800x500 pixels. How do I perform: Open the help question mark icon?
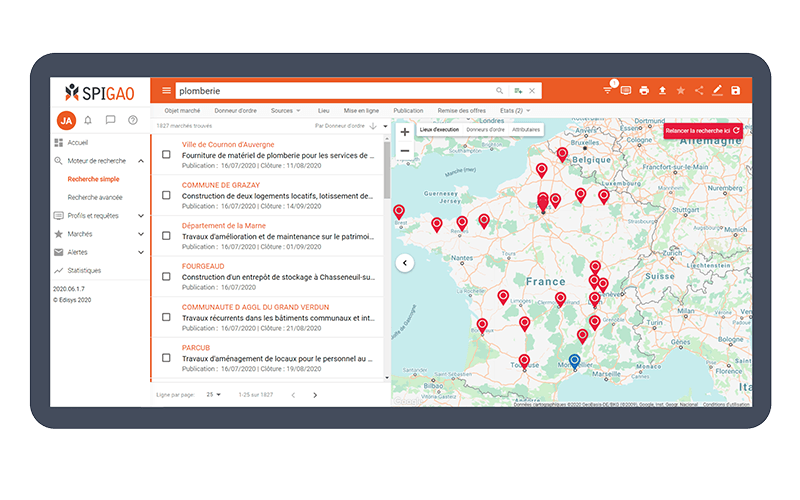(132, 120)
